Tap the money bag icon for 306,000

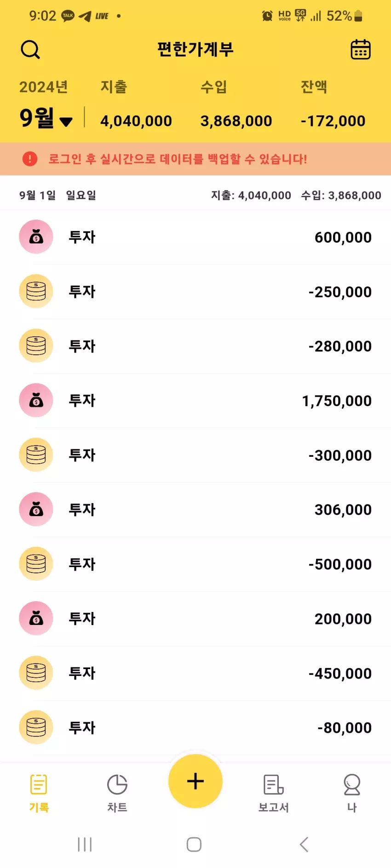pos(36,509)
